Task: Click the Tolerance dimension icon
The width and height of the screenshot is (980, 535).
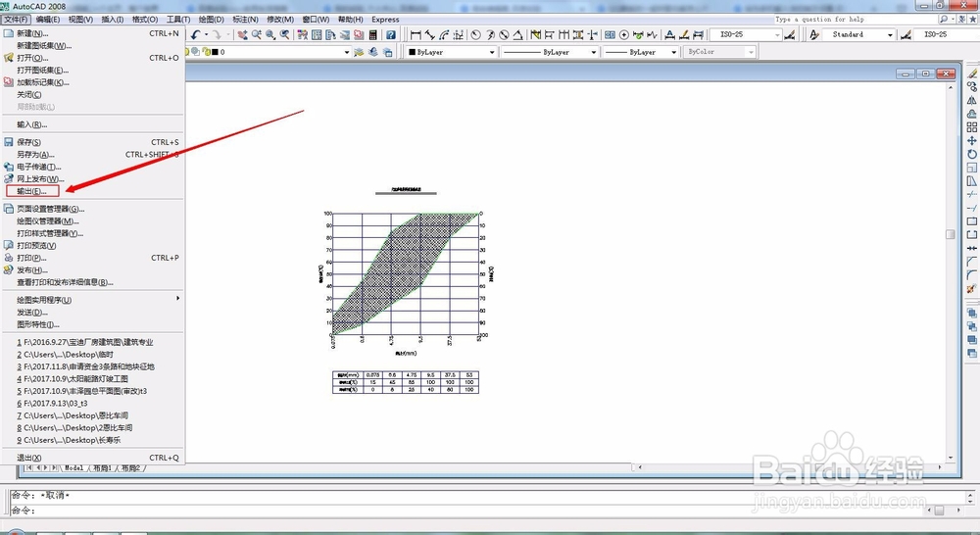Action: (x=610, y=35)
